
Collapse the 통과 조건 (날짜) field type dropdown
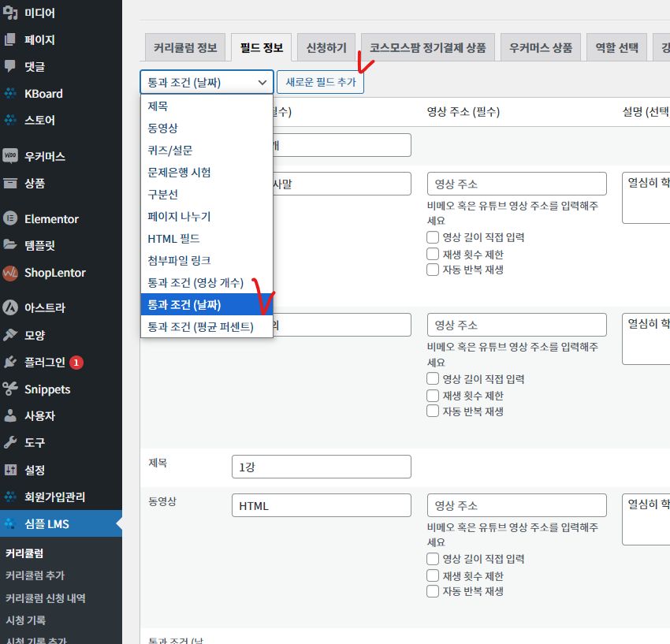click(207, 82)
